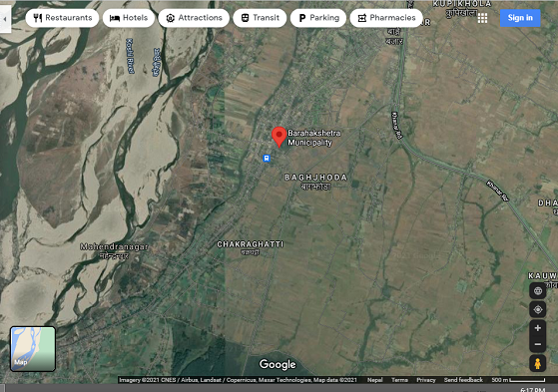Viewport: 558px width, 392px height.
Task: Open the Google apps grid
Action: 482,18
